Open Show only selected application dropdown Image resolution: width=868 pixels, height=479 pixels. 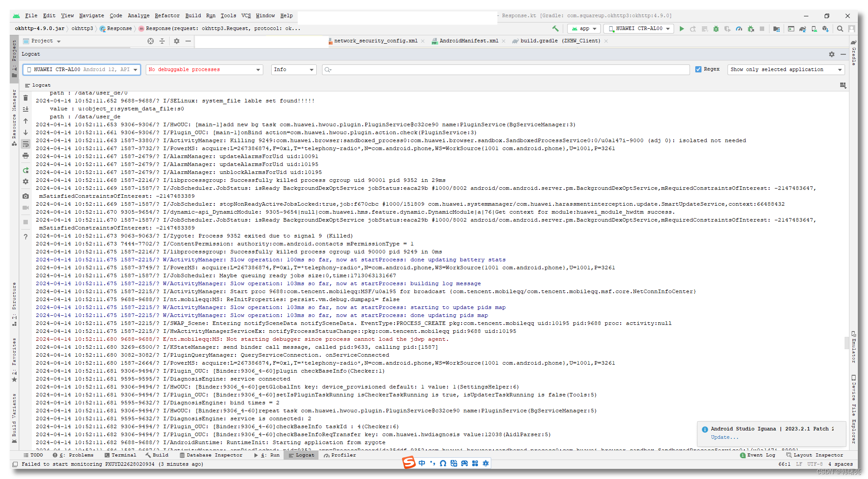point(785,69)
